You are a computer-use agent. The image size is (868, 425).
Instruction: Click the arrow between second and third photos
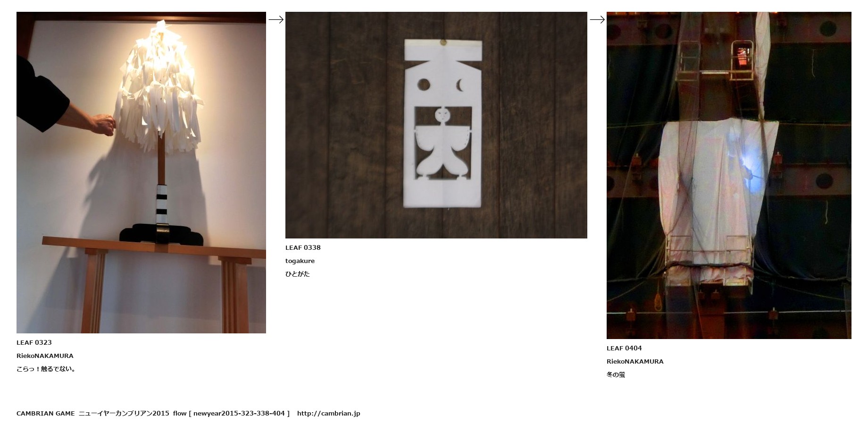tap(597, 19)
